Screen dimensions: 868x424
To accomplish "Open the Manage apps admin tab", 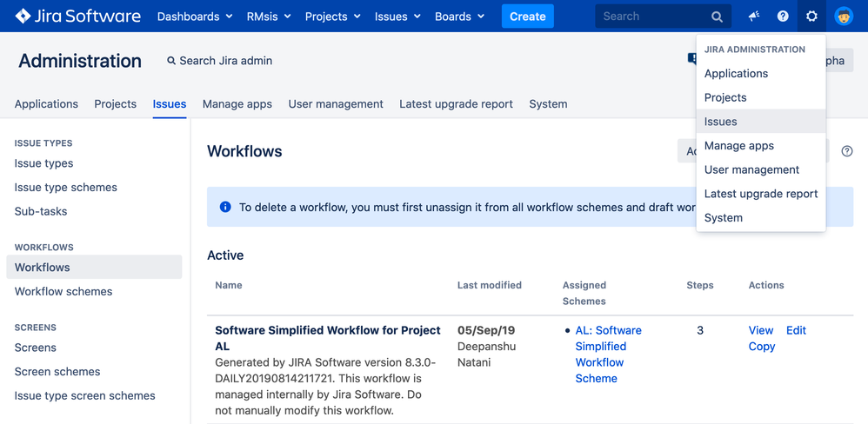I will point(237,104).
